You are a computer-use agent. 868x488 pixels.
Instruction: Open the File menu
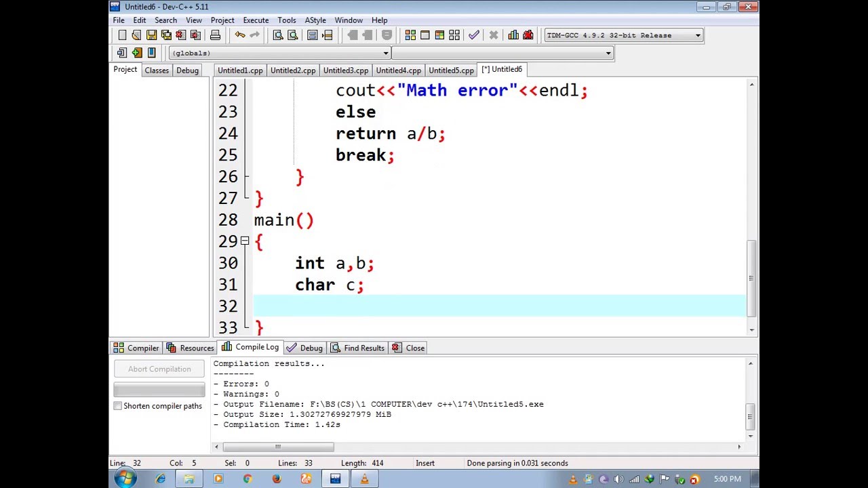coord(119,20)
